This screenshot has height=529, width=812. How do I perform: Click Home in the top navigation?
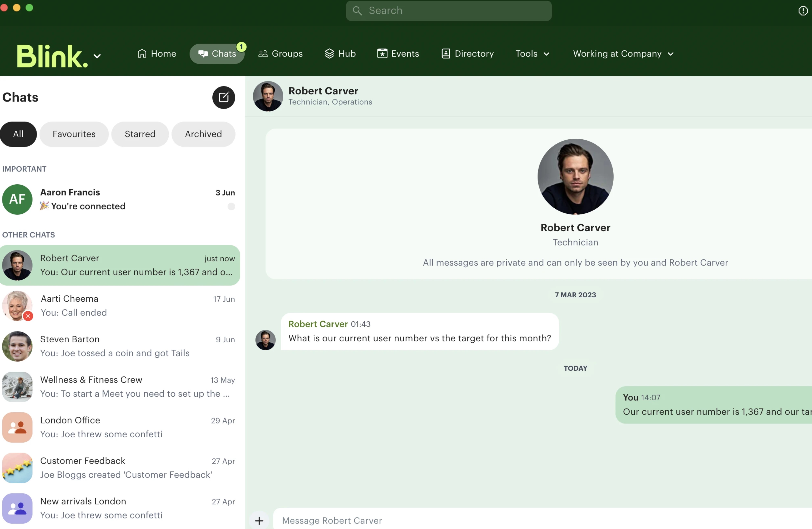pos(157,54)
